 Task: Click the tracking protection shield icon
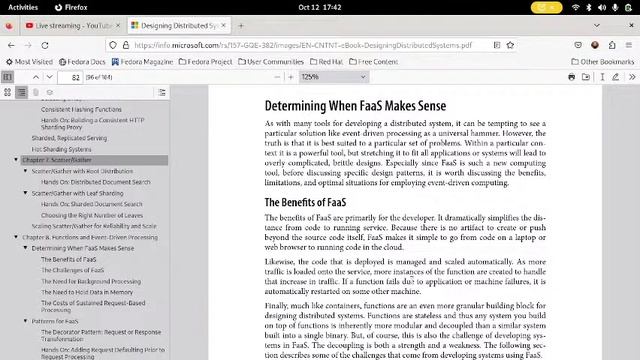113,45
